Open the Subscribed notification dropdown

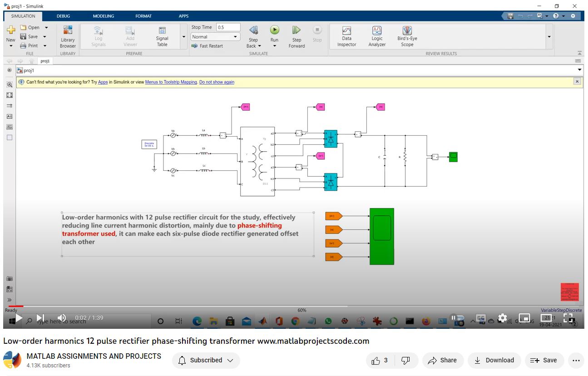[206, 360]
